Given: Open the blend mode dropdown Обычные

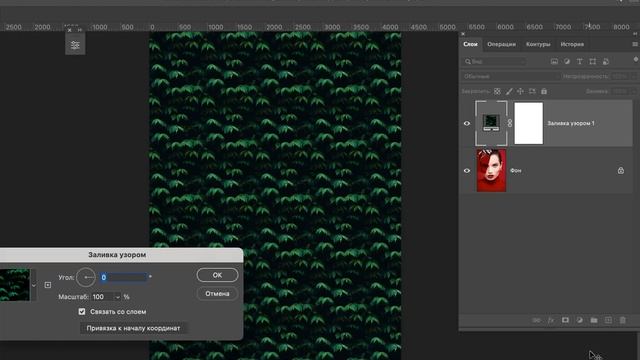Looking at the screenshot, I should (x=510, y=76).
